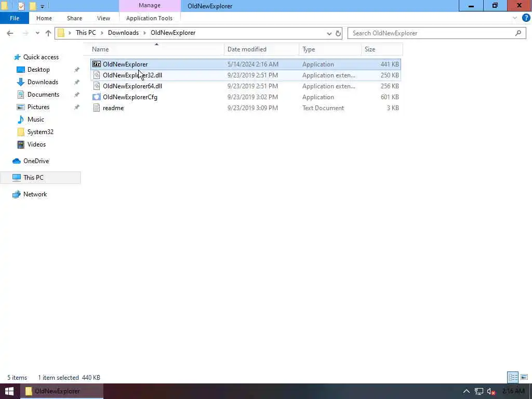This screenshot has height=399, width=532.
Task: Open the Help question mark icon
Action: [x=526, y=18]
